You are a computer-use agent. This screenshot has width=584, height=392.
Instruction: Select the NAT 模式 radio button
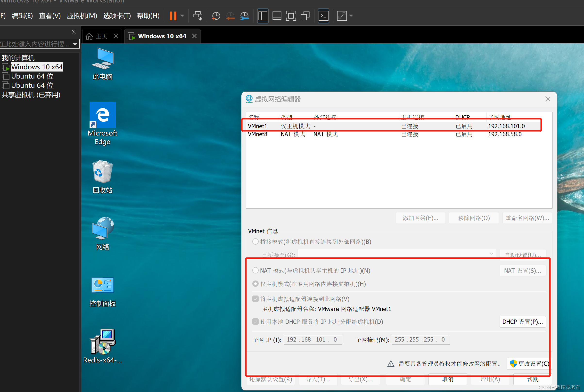(255, 271)
